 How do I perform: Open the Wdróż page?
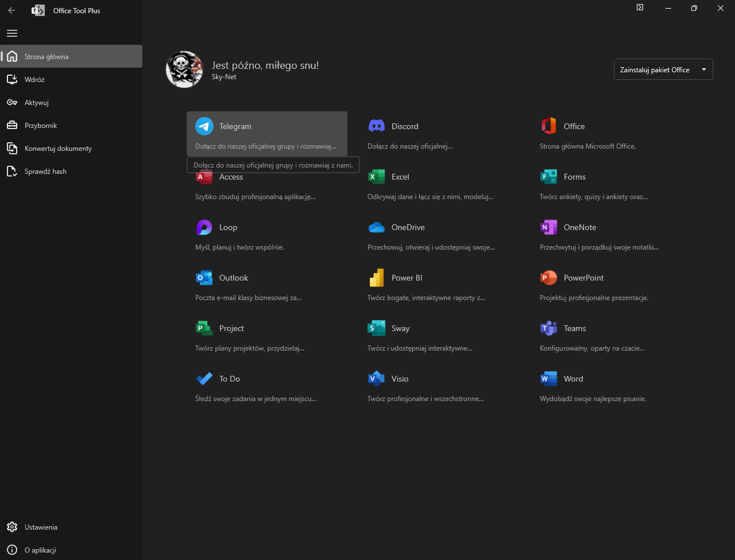coord(71,79)
